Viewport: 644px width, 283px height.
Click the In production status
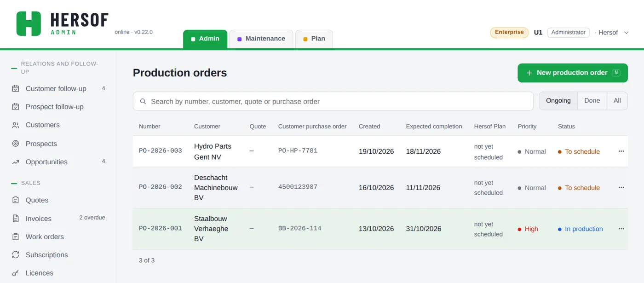click(x=584, y=229)
